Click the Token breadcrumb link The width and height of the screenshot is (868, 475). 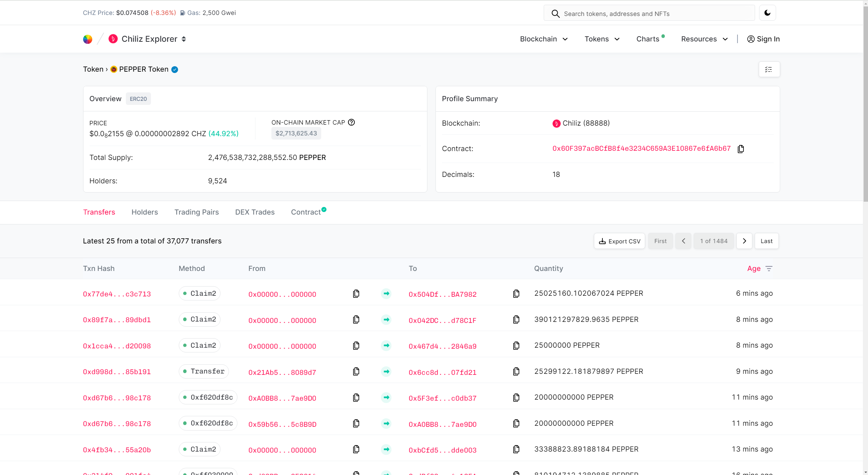[93, 69]
